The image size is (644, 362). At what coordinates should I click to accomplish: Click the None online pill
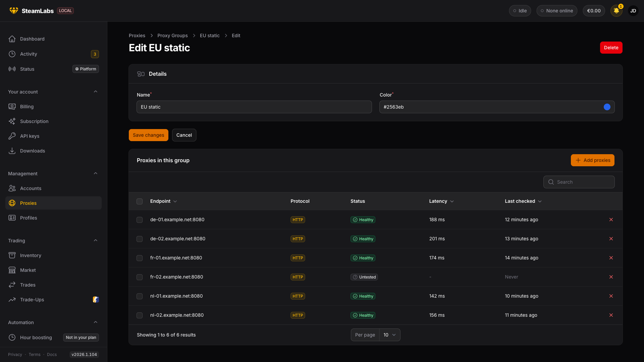click(557, 11)
